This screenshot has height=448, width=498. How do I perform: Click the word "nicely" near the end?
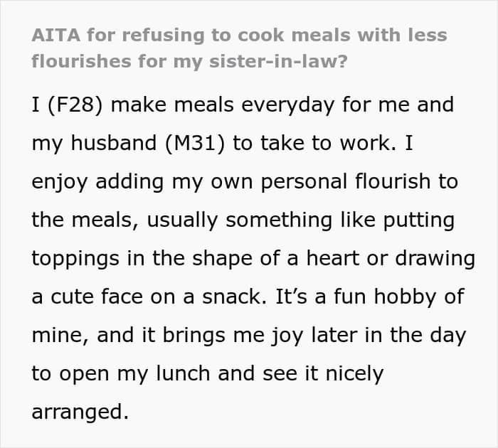point(355,374)
